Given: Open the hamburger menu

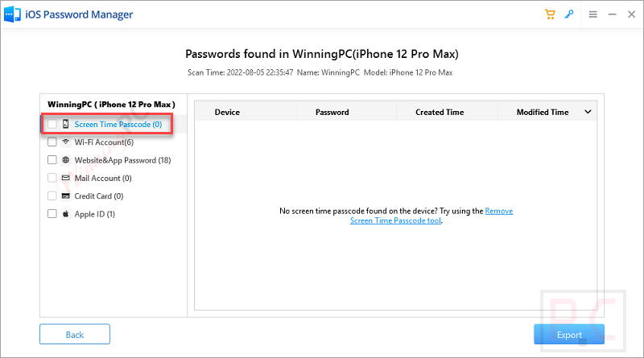Looking at the screenshot, I should [x=592, y=14].
